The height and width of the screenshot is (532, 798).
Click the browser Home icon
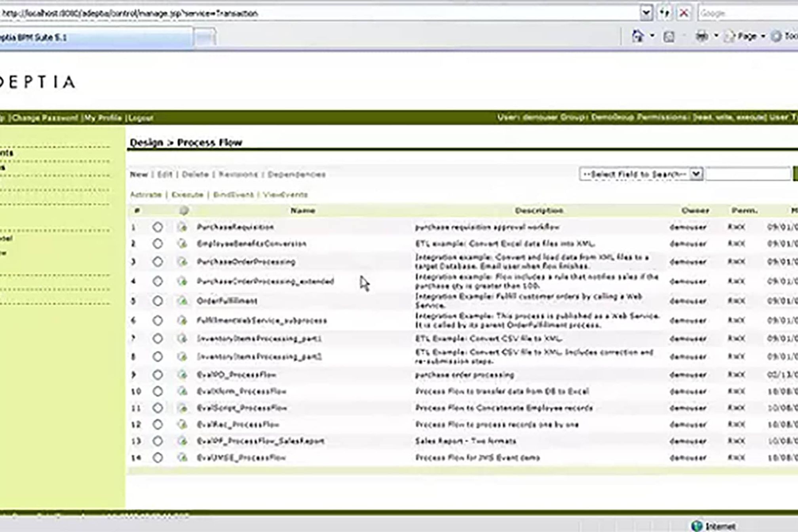pyautogui.click(x=637, y=36)
